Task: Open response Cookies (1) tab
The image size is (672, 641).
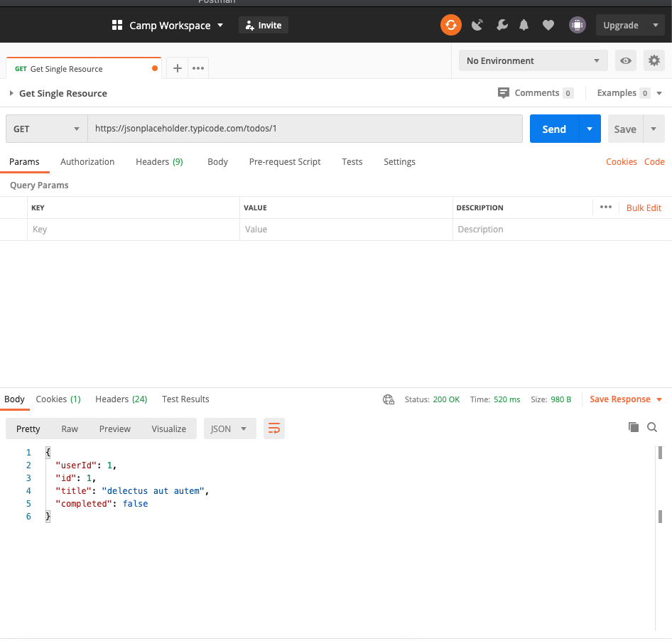Action: 58,399
